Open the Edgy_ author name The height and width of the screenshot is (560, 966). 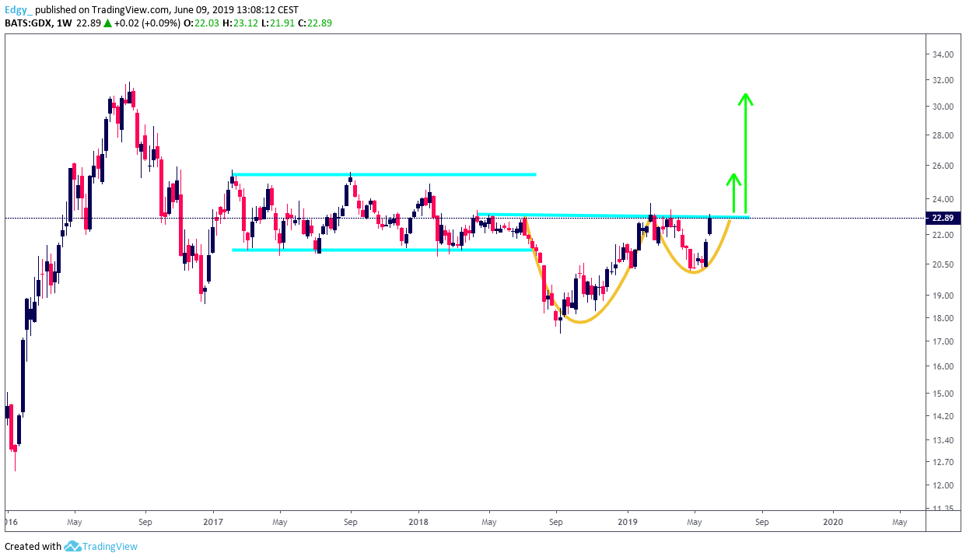point(18,11)
